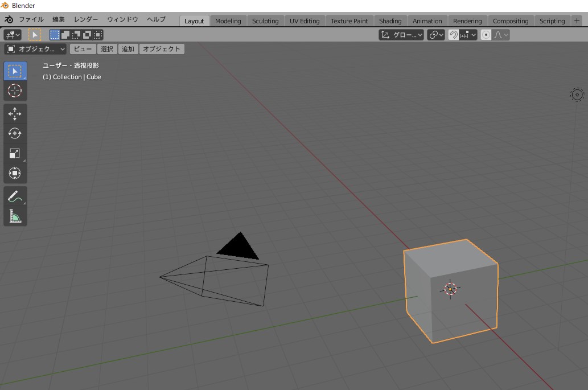This screenshot has width=588, height=390.
Task: Switch to the Sculpting workspace tab
Action: pos(265,21)
